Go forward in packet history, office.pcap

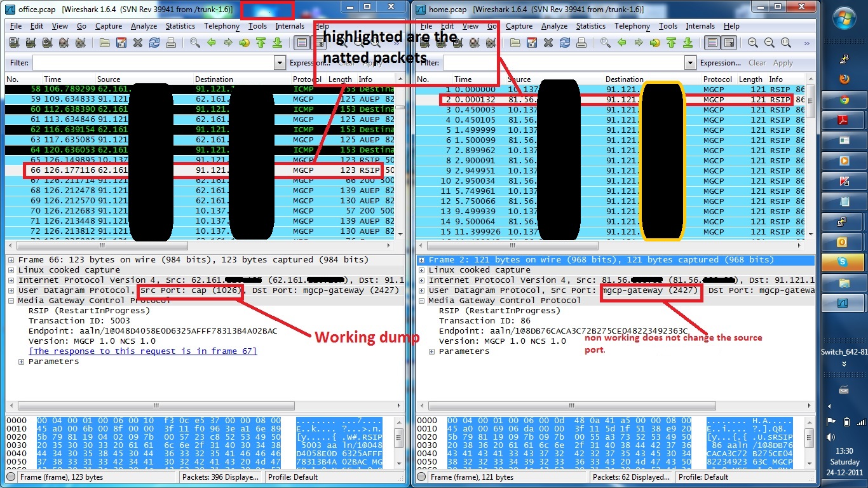(227, 43)
